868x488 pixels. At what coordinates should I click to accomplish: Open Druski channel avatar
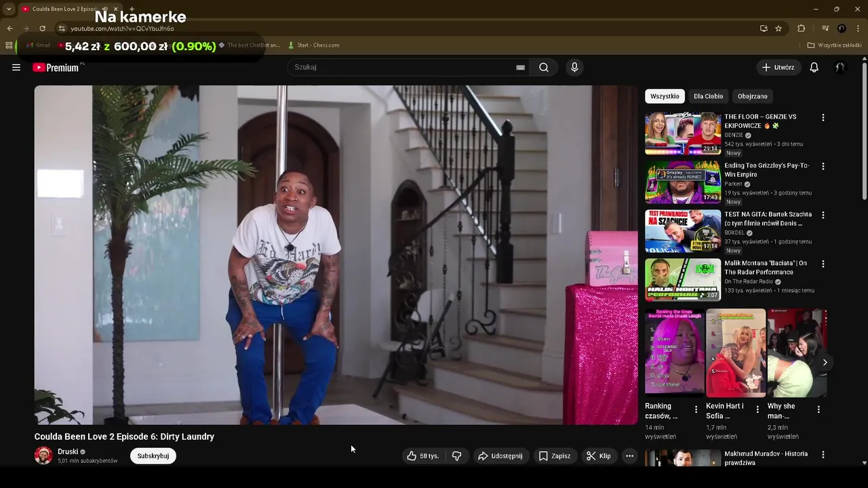(x=43, y=455)
